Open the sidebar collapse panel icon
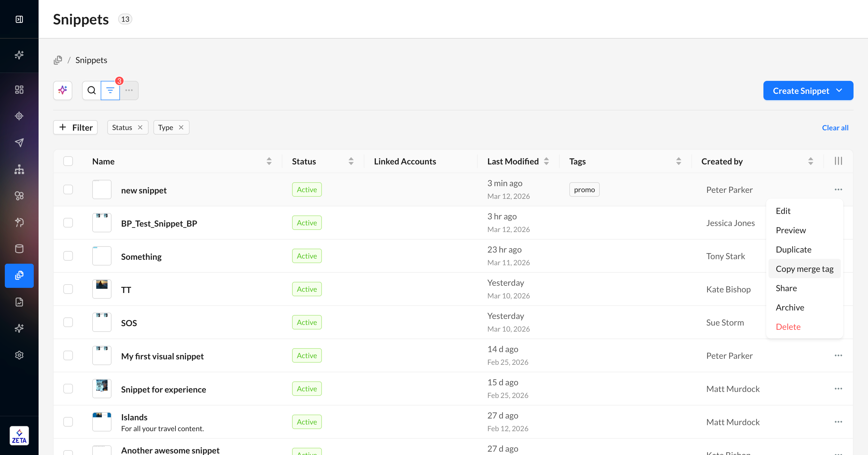The width and height of the screenshot is (868, 455). click(x=19, y=19)
